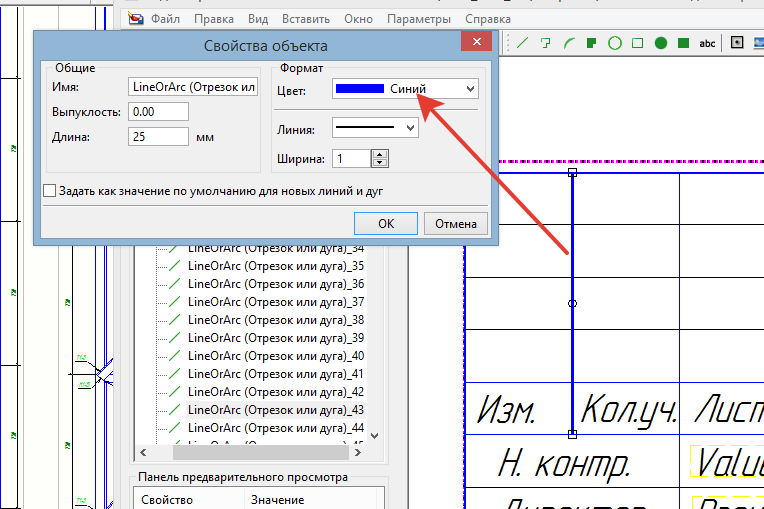Select the filled rectangle tool
The image size is (764, 509).
pyautogui.click(x=684, y=43)
